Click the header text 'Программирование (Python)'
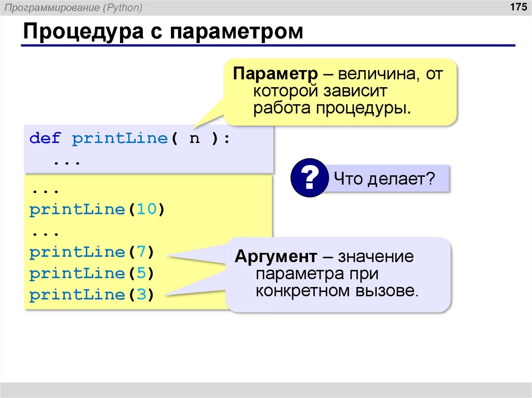 tap(73, 7)
